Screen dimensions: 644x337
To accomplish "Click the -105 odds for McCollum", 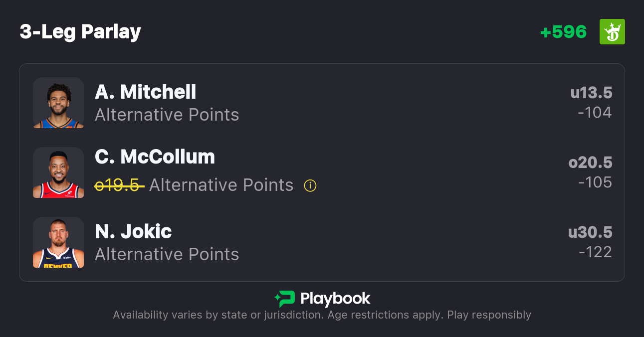I will click(x=595, y=182).
